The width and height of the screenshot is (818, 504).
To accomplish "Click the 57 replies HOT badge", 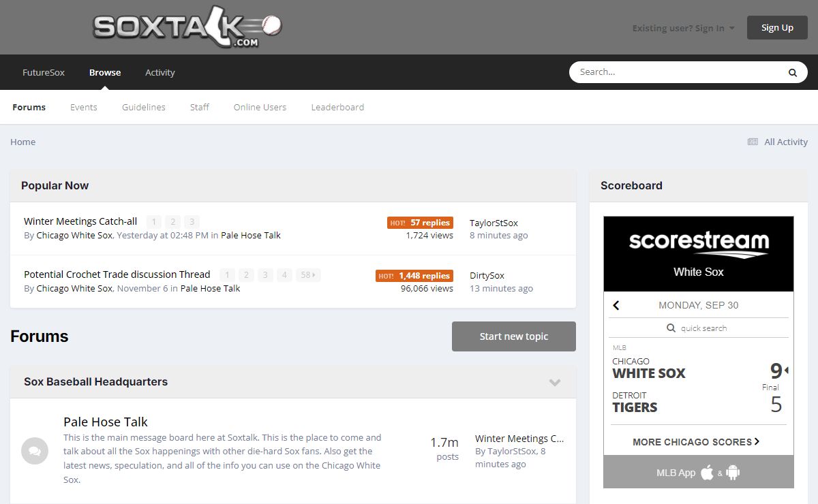I will coord(420,223).
